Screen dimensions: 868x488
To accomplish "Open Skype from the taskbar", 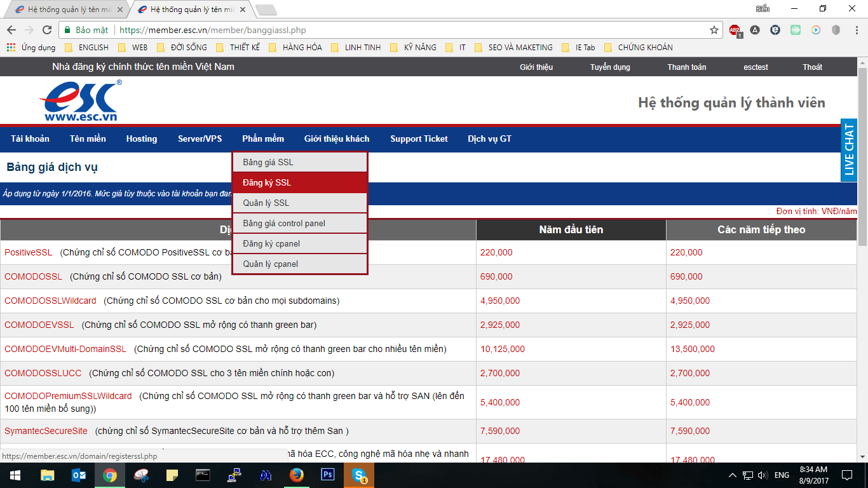I will coord(359,475).
